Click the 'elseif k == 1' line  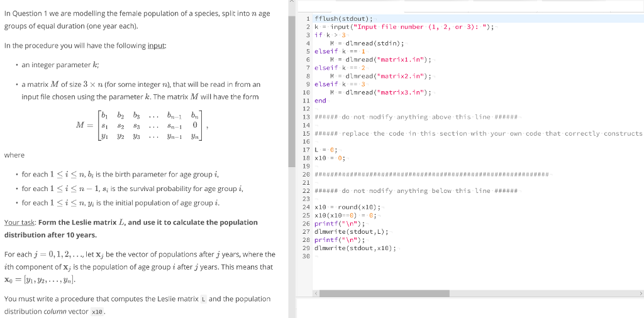[339, 52]
